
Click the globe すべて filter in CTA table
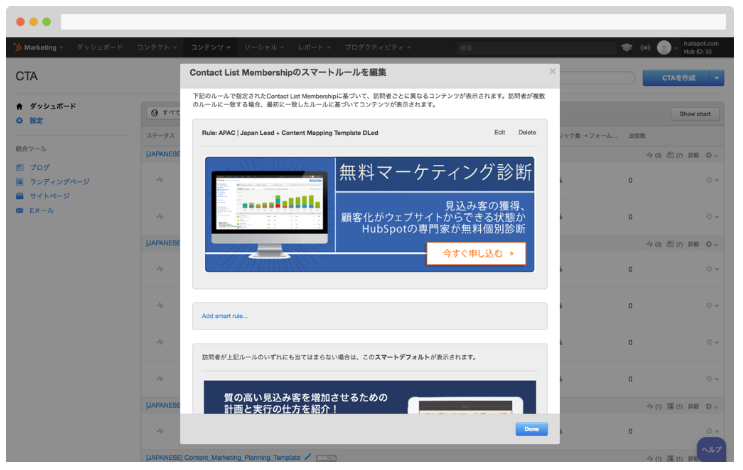click(x=165, y=113)
